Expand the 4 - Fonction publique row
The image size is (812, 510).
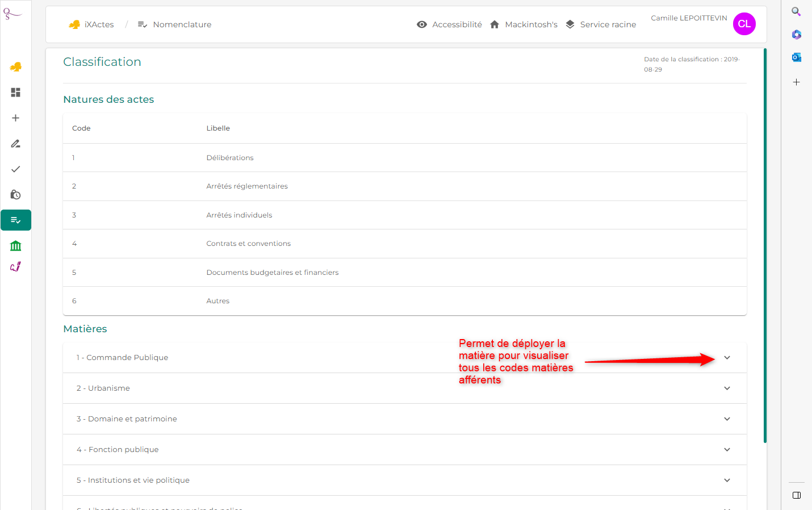(x=404, y=449)
